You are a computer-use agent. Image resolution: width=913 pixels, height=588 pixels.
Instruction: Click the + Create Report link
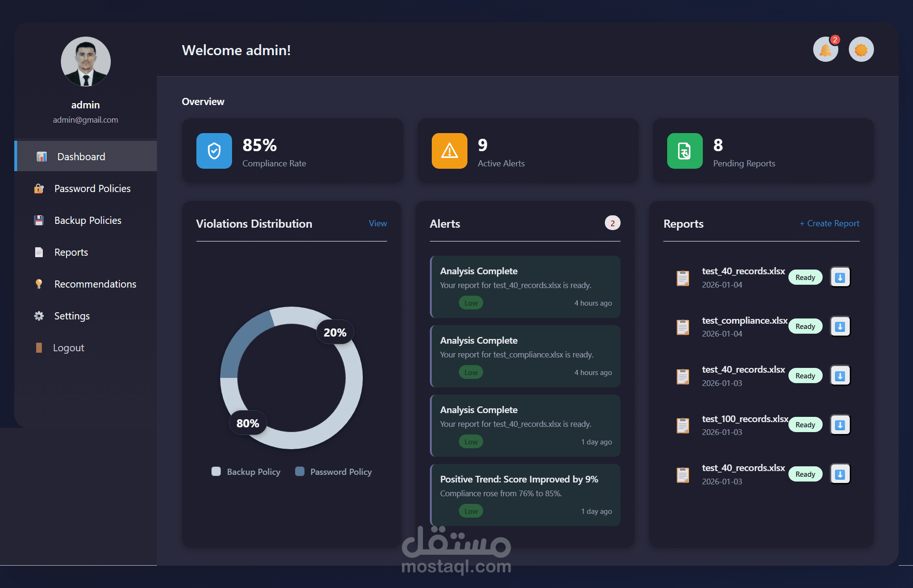point(829,223)
